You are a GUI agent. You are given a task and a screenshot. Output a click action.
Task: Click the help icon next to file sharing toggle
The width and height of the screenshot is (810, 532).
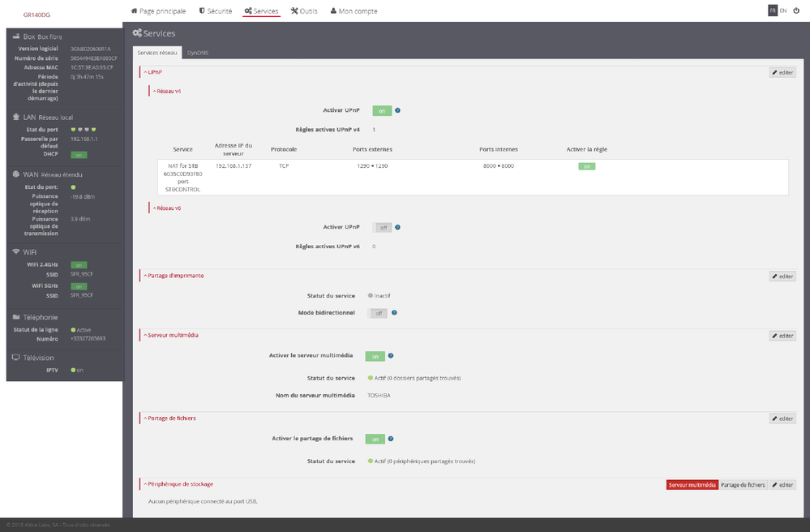click(391, 439)
